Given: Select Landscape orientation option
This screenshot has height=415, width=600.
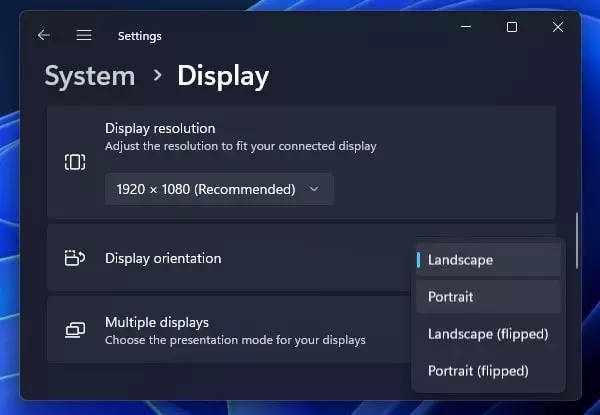Looking at the screenshot, I should click(x=488, y=260).
